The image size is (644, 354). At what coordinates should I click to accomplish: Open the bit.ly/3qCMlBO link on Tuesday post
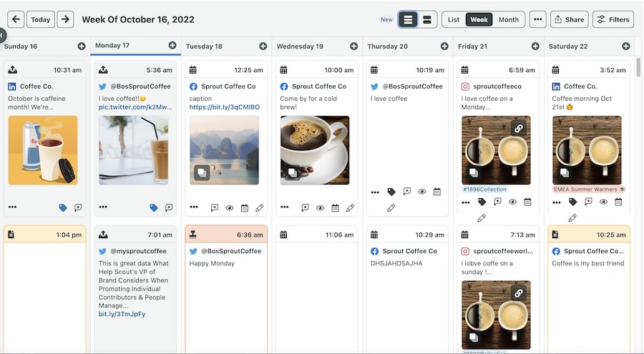point(224,107)
